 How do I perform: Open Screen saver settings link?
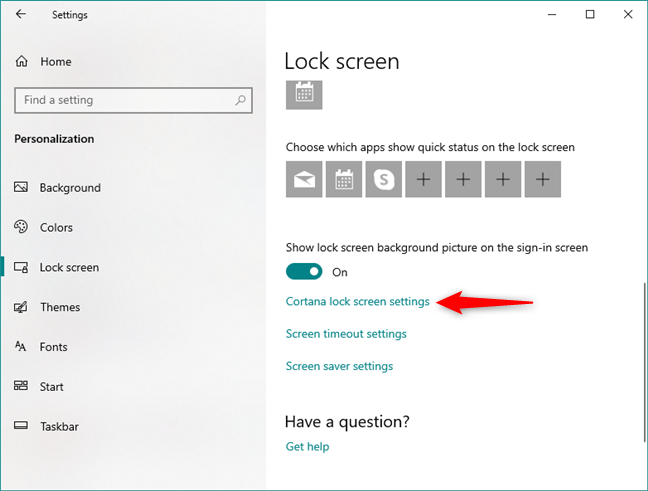coord(339,366)
